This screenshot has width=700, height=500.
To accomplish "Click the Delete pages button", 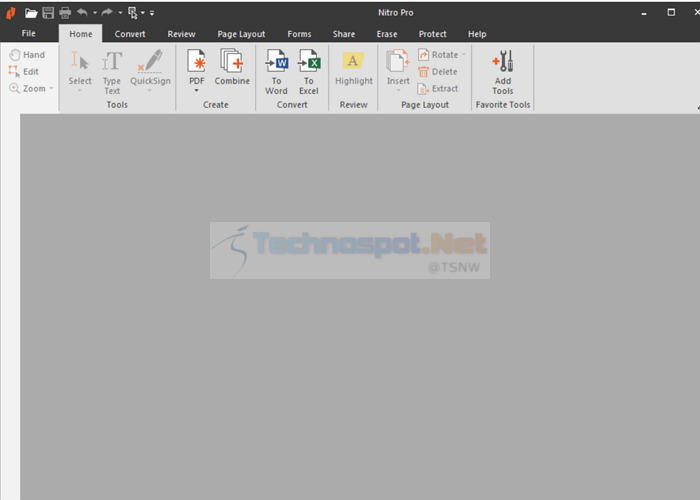I will pyautogui.click(x=438, y=71).
